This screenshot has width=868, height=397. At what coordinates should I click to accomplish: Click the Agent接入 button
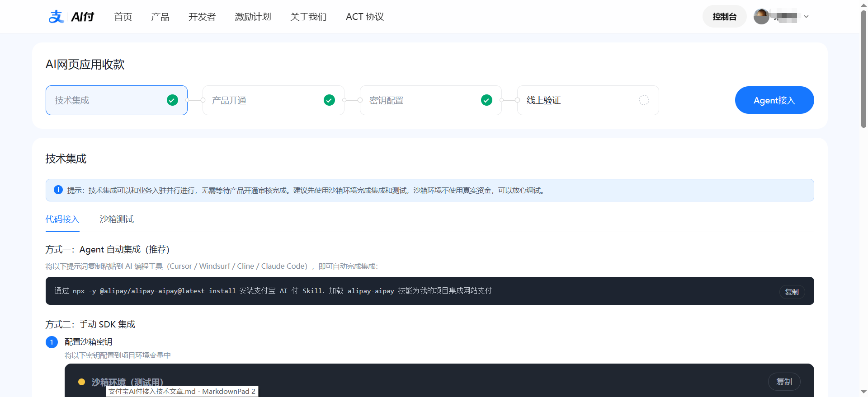(x=774, y=100)
